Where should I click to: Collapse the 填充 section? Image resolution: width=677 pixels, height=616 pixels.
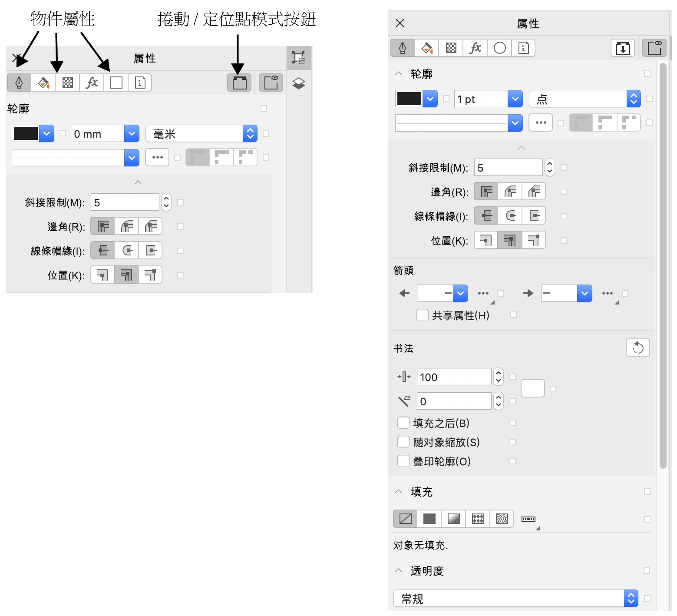(x=399, y=492)
